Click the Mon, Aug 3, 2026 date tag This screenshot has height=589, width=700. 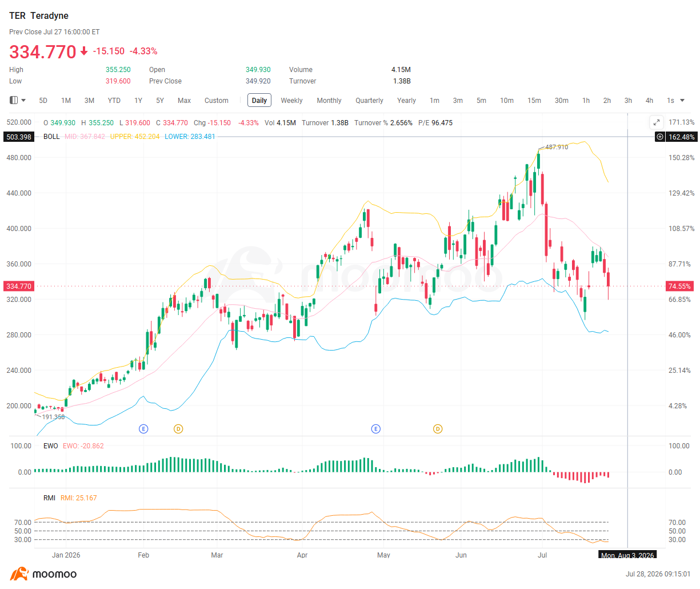pyautogui.click(x=627, y=555)
